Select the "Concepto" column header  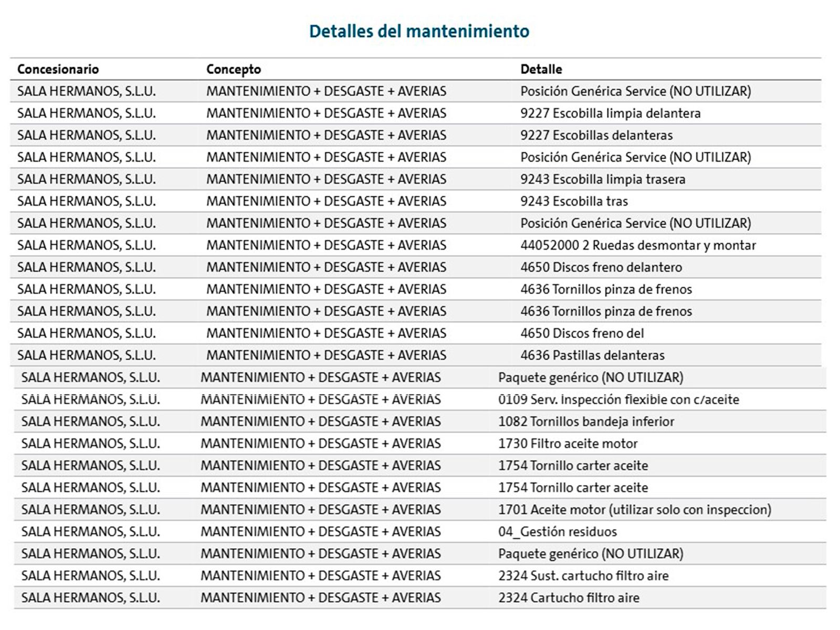(x=234, y=69)
